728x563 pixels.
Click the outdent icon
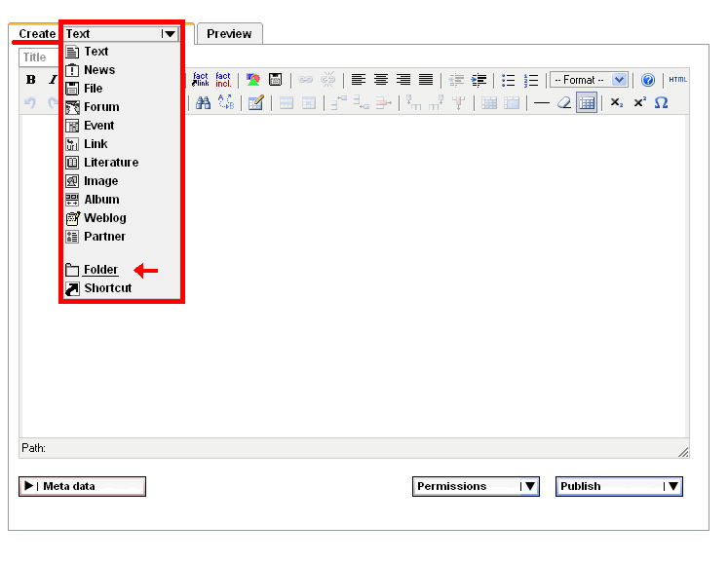[x=456, y=80]
